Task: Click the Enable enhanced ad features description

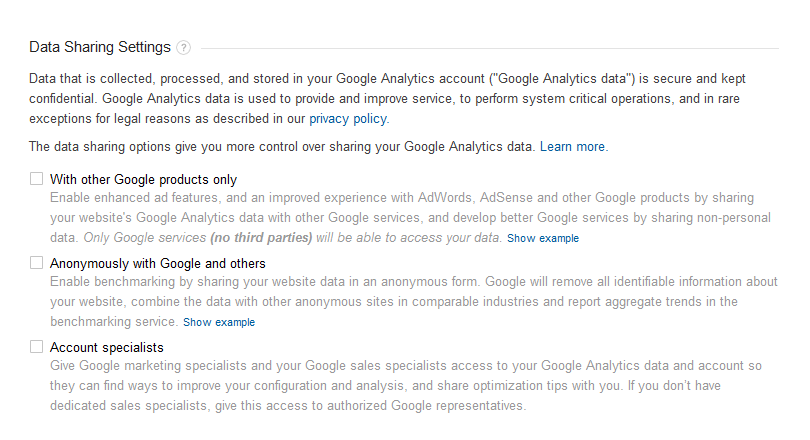Action: pyautogui.click(x=410, y=217)
